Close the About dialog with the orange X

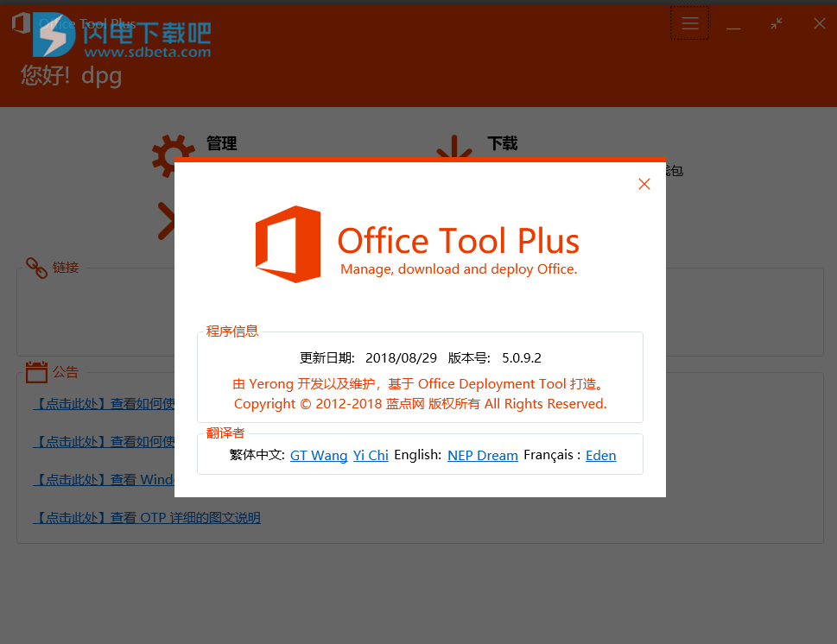644,184
